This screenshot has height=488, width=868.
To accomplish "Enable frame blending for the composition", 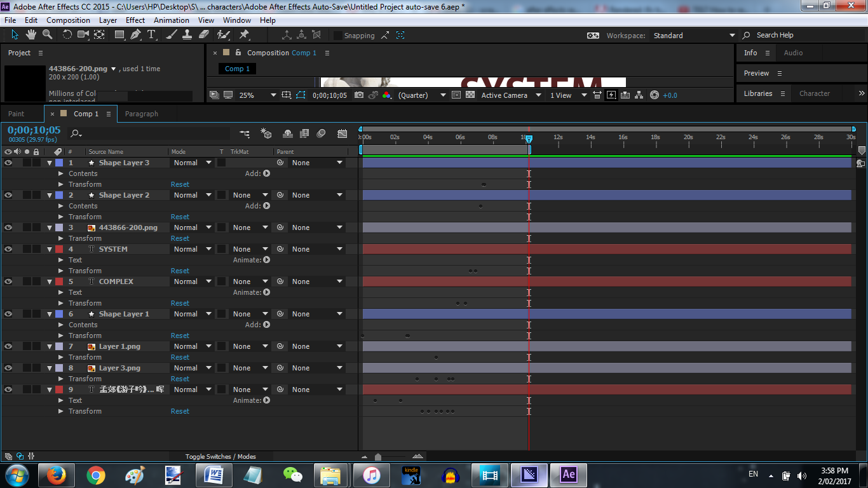I will (304, 133).
